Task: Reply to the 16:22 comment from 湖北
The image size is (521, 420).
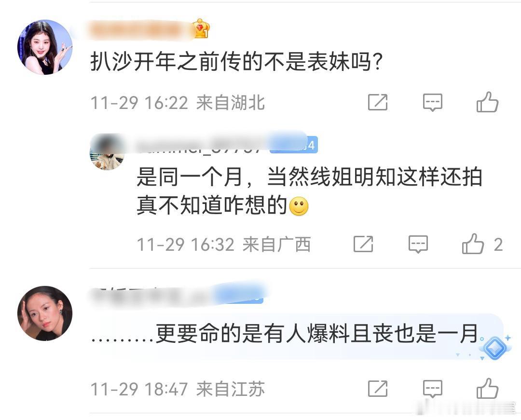Action: coord(432,102)
